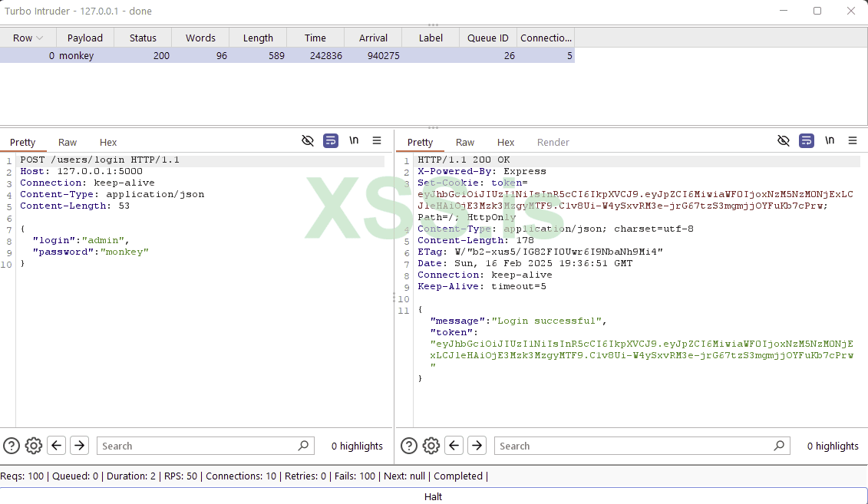Switch response view to Hex tab
868x504 pixels.
[x=506, y=142]
